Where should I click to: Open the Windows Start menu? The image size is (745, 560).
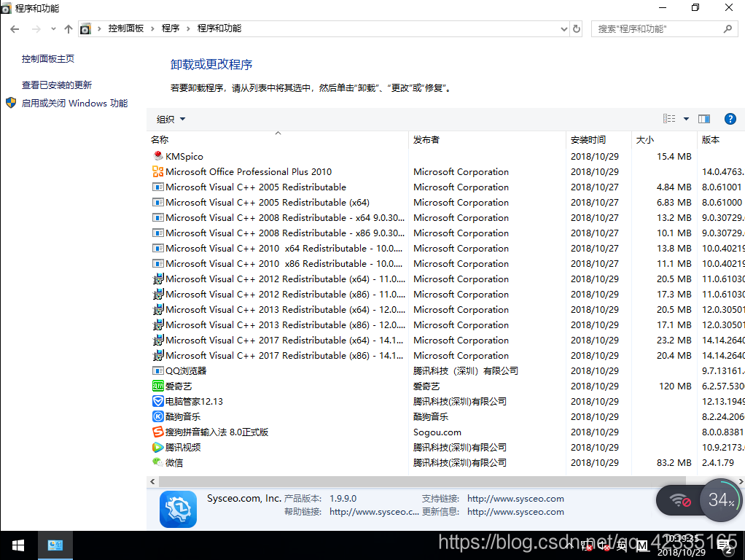point(18,545)
